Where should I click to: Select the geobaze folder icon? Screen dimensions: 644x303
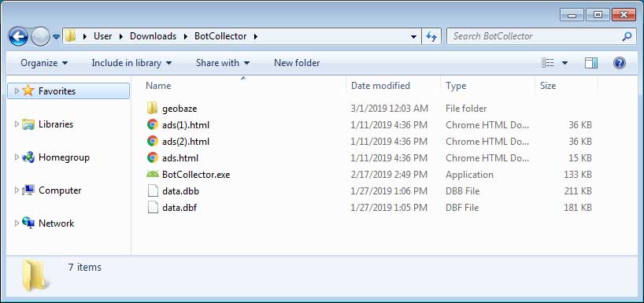pos(152,109)
